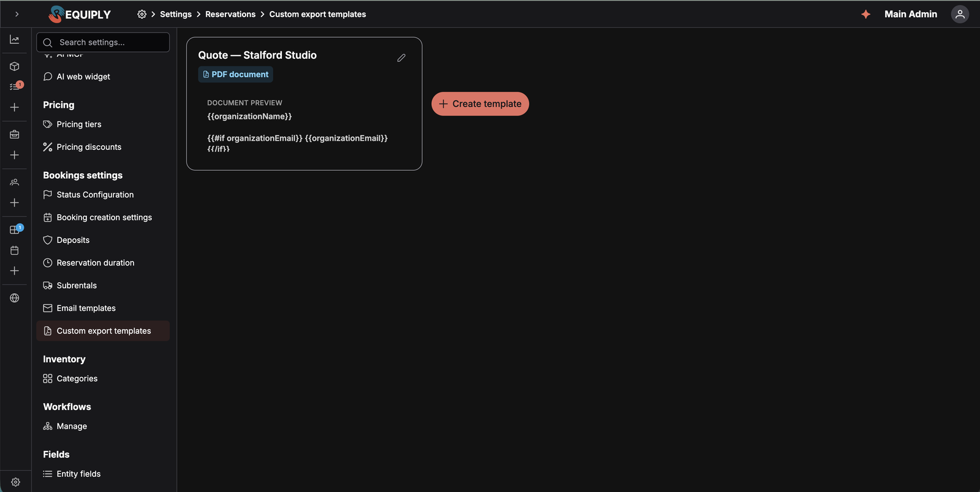
Task: Select Booking creation settings
Action: point(103,217)
